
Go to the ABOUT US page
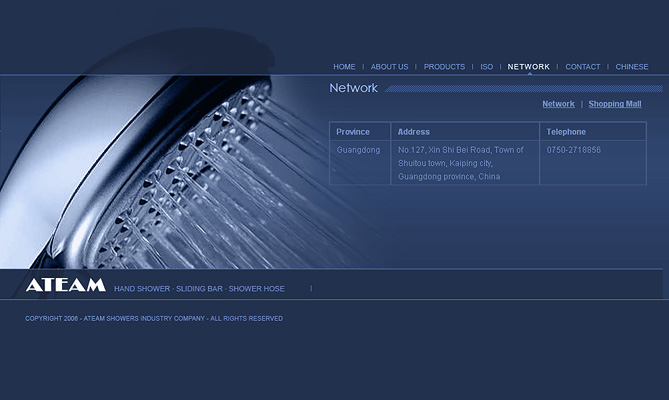(x=389, y=67)
